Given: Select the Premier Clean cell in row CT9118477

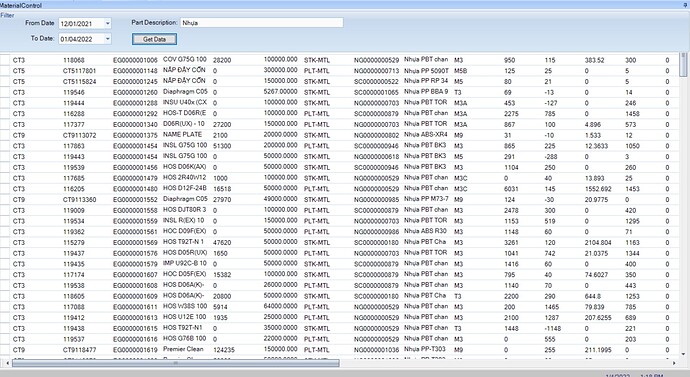Looking at the screenshot, I should [184, 349].
